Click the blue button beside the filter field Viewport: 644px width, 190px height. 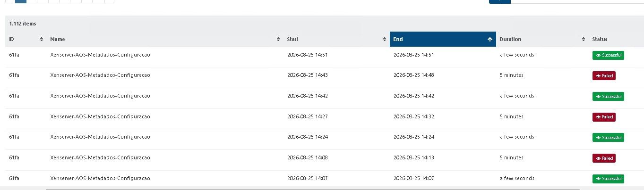click(500, 1)
